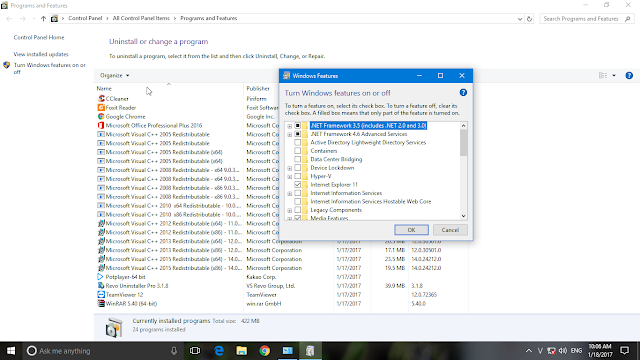The image size is (640, 360).
Task: Cancel the Windows Features dialog
Action: point(450,230)
